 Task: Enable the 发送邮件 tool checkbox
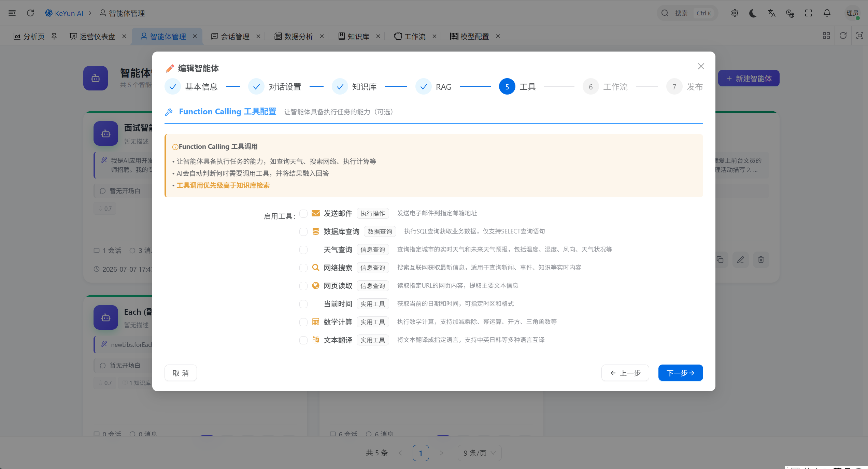[x=303, y=214]
